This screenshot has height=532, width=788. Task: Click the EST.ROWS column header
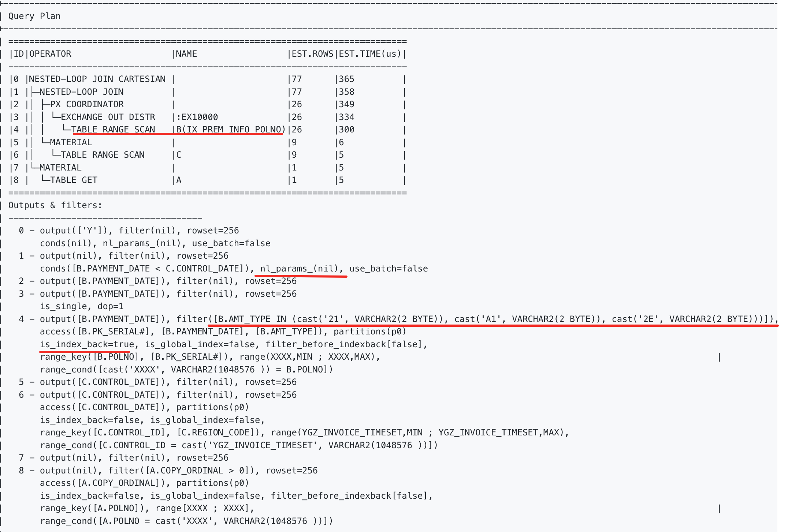click(312, 54)
